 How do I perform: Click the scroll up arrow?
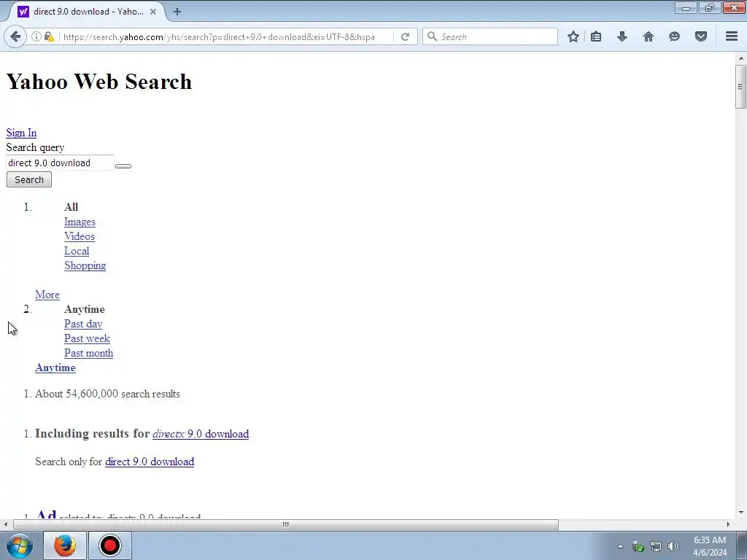click(740, 58)
